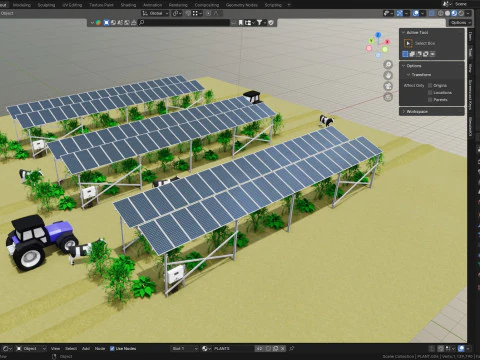The image size is (480, 360).
Task: Open the funnel filter dropdown
Action: coord(261,23)
